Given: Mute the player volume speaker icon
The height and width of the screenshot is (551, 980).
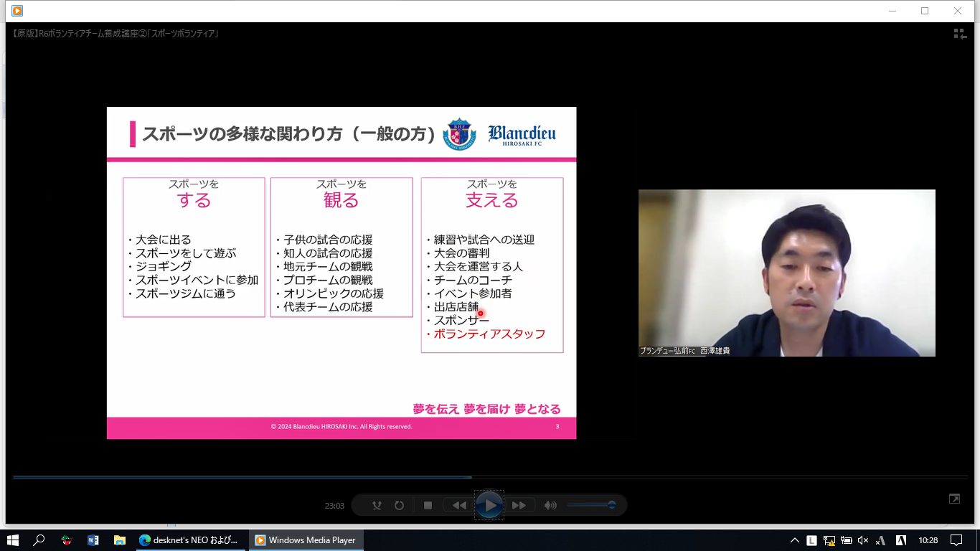Looking at the screenshot, I should pyautogui.click(x=550, y=505).
